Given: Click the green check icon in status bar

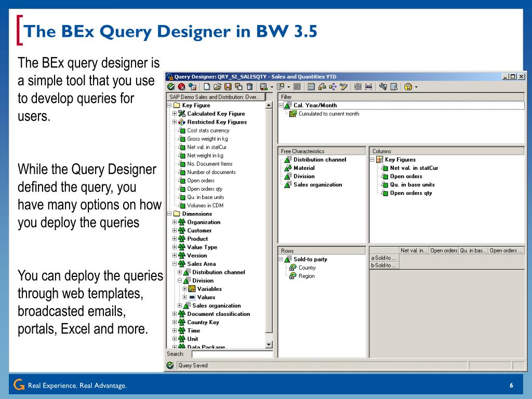Looking at the screenshot, I should (x=170, y=365).
